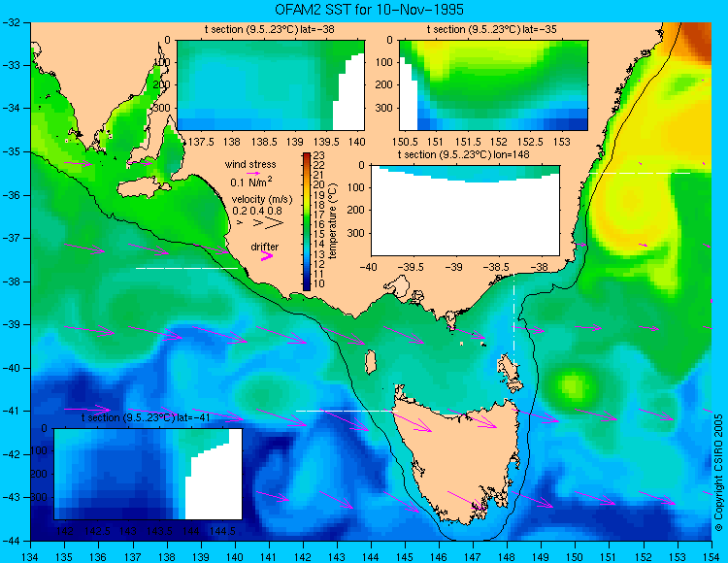The height and width of the screenshot is (563, 728).
Task: Click the '150.5' inset axis label
Action: pos(405,142)
